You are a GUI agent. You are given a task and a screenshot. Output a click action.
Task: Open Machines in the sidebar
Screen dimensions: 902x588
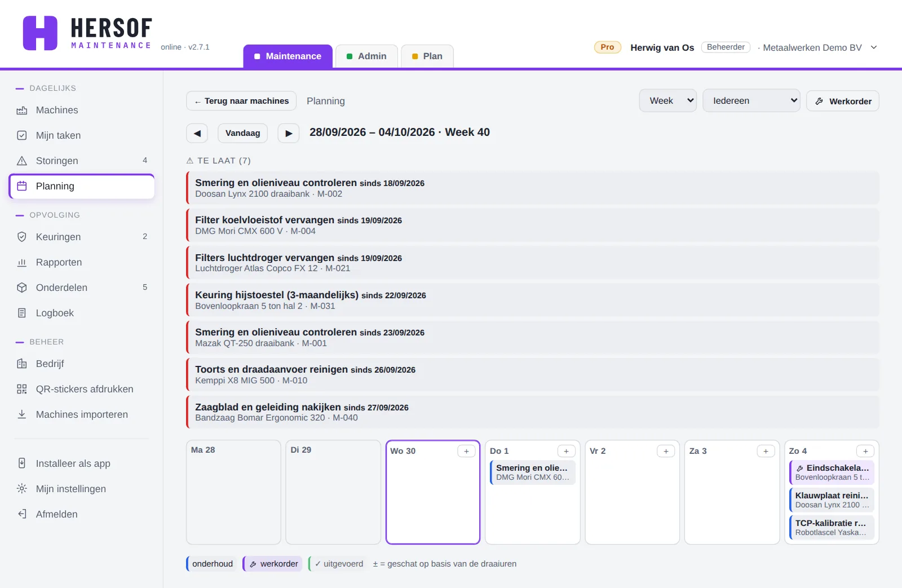coord(82,110)
